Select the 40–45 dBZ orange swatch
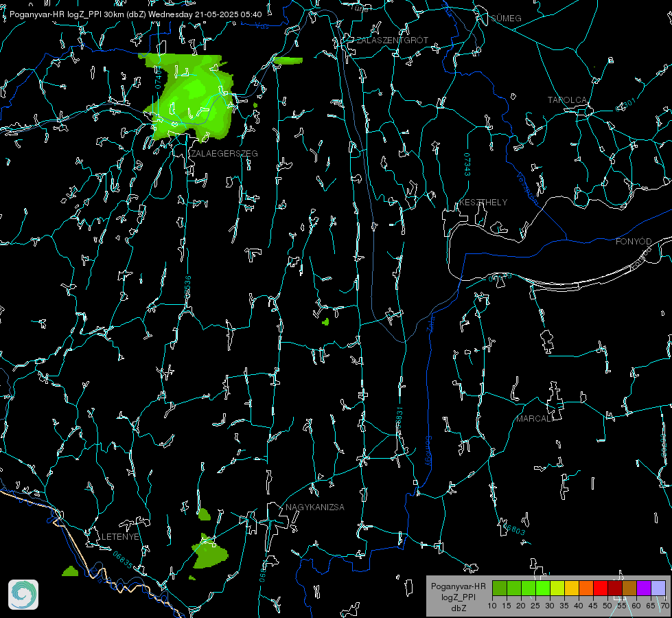672x618 pixels. tap(586, 588)
